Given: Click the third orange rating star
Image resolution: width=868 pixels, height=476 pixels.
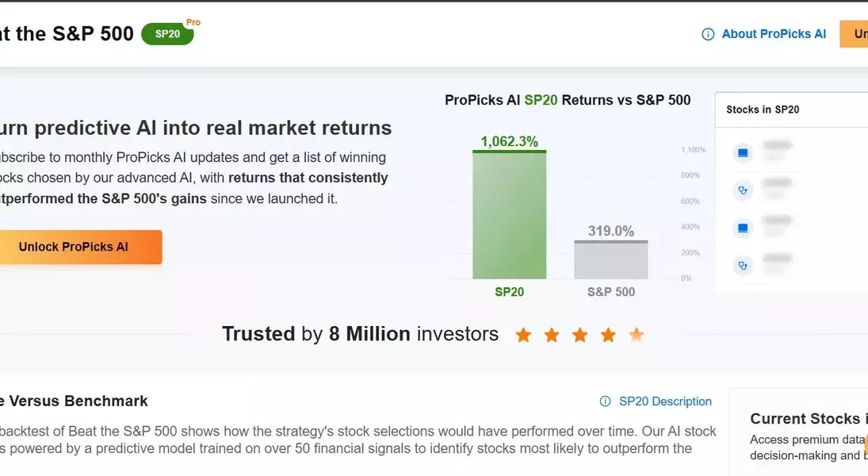Looking at the screenshot, I should 580,335.
